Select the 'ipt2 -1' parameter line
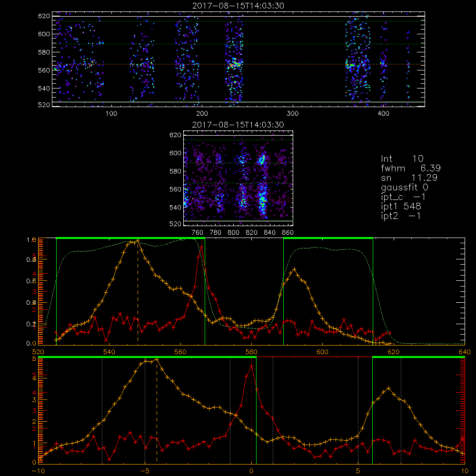 point(401,216)
